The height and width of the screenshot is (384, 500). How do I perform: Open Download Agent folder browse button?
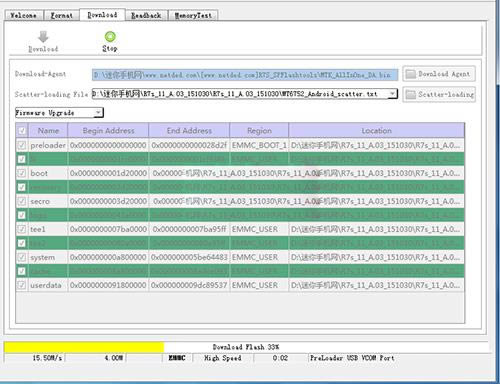(x=439, y=74)
